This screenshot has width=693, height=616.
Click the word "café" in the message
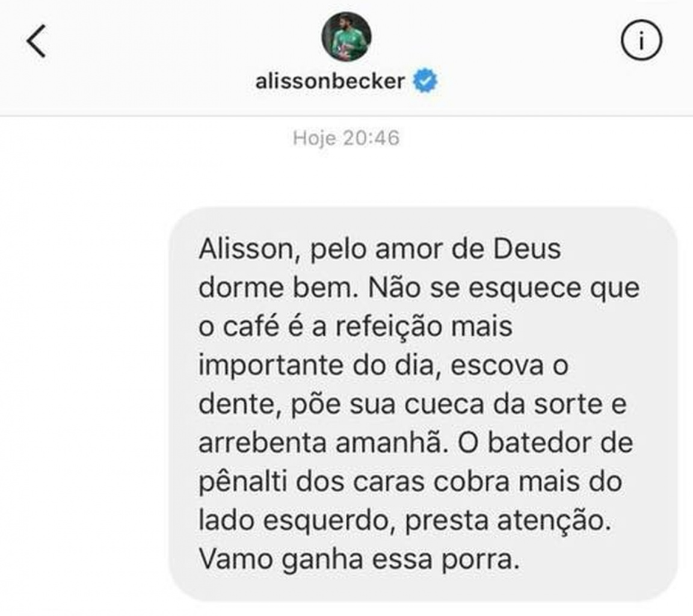251,327
